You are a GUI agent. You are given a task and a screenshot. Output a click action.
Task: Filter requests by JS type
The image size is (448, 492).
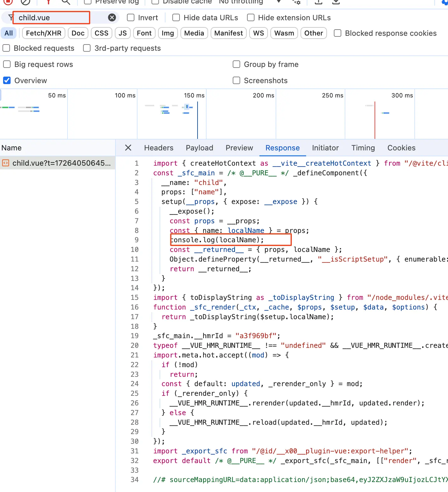pos(123,33)
